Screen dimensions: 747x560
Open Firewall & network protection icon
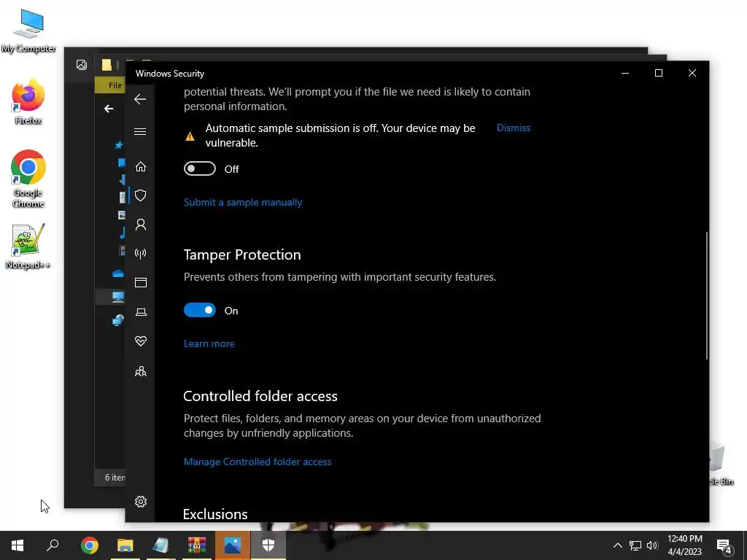[x=141, y=253]
